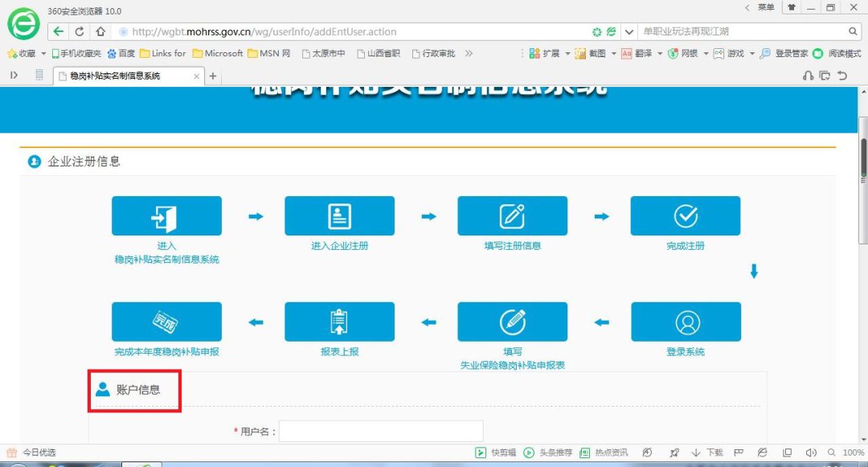Click the 完成本年度稳岗补贴申报 stamp icon
The image size is (868, 467).
click(166, 322)
